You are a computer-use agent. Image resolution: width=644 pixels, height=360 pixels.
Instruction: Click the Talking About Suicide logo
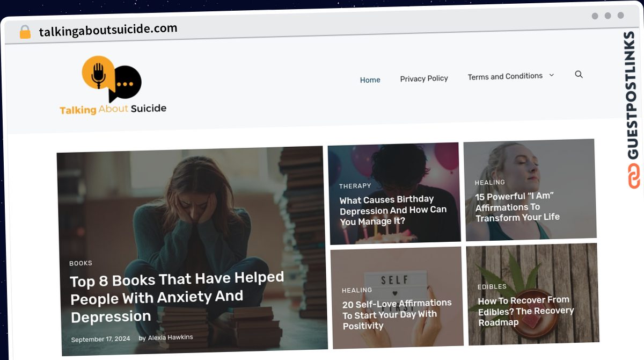113,85
